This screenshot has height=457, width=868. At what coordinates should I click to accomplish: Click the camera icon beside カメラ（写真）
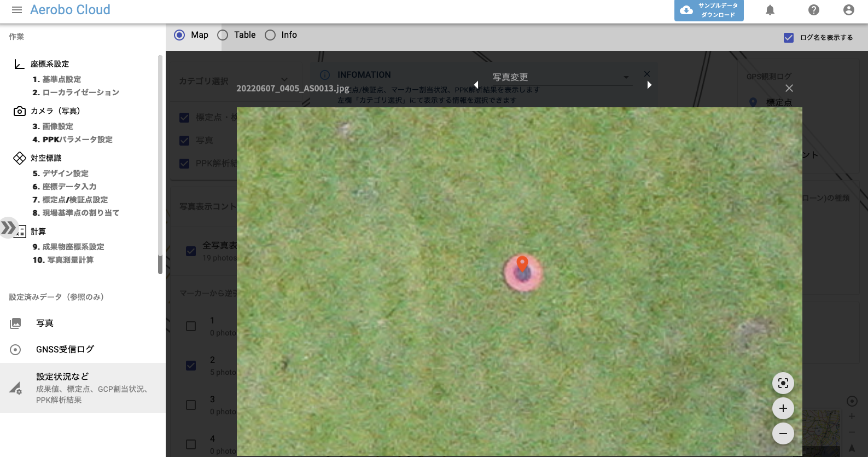[19, 111]
